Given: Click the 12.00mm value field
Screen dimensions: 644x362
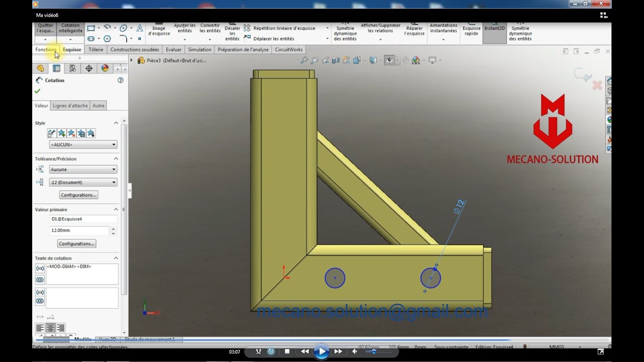Looking at the screenshot, I should pyautogui.click(x=79, y=230).
